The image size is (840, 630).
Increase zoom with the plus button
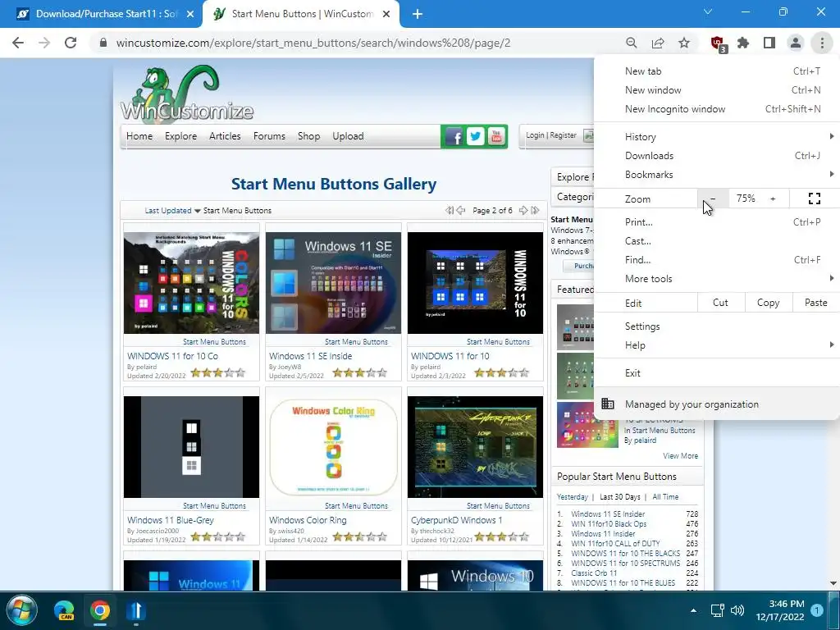[x=773, y=199]
